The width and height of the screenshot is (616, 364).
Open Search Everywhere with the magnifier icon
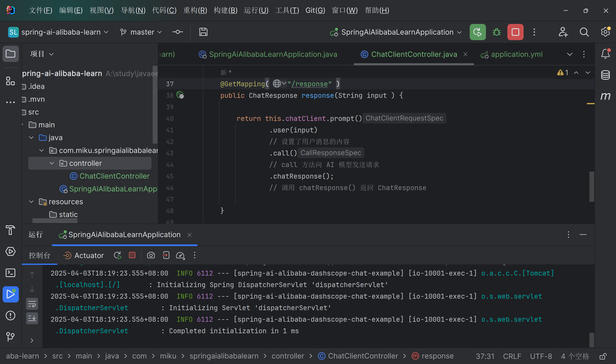(584, 32)
